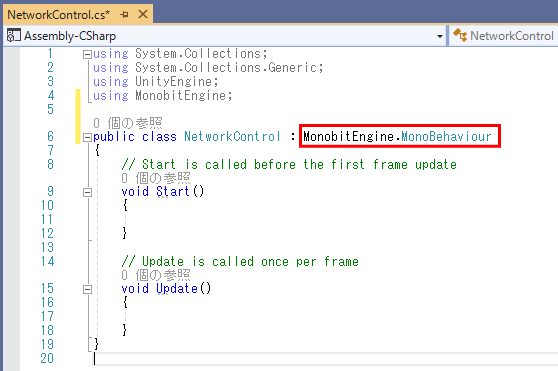Click the Start method name
The image size is (558, 371).
pyautogui.click(x=173, y=192)
